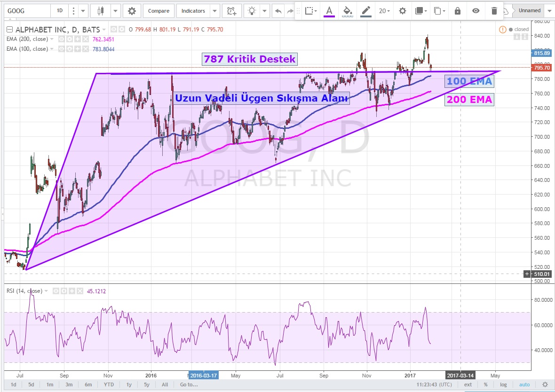This screenshot has height=392, width=555.
Task: Select the YTD time range
Action: click(x=109, y=384)
